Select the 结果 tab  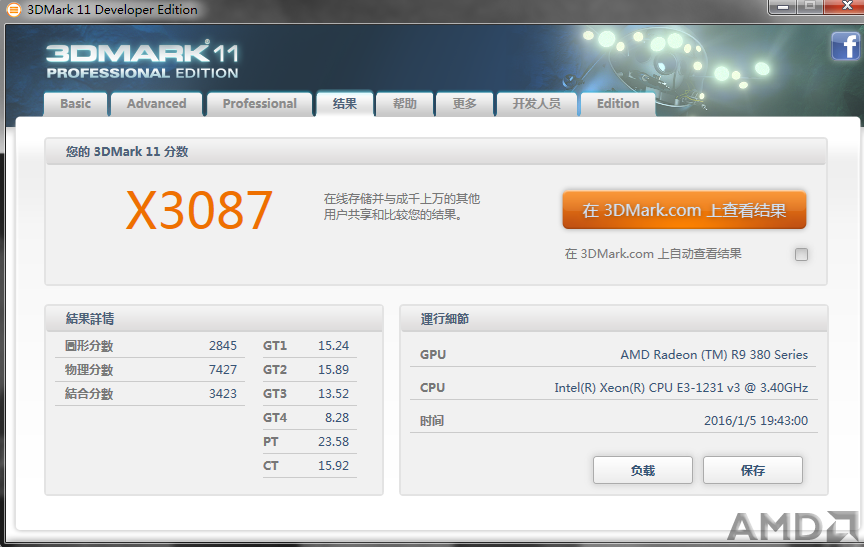(x=345, y=104)
